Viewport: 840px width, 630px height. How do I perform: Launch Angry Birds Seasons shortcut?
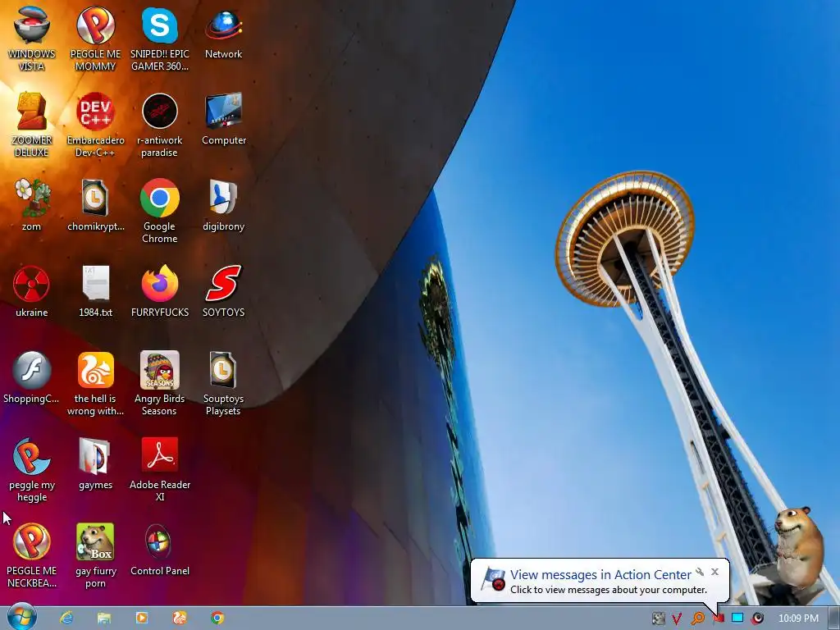[160, 384]
